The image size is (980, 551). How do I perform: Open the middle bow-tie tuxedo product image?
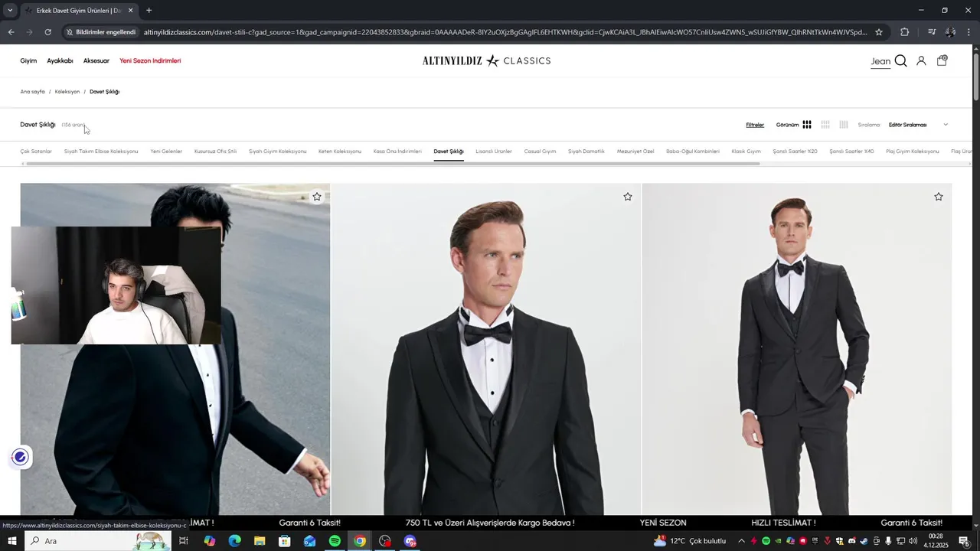pos(486,349)
